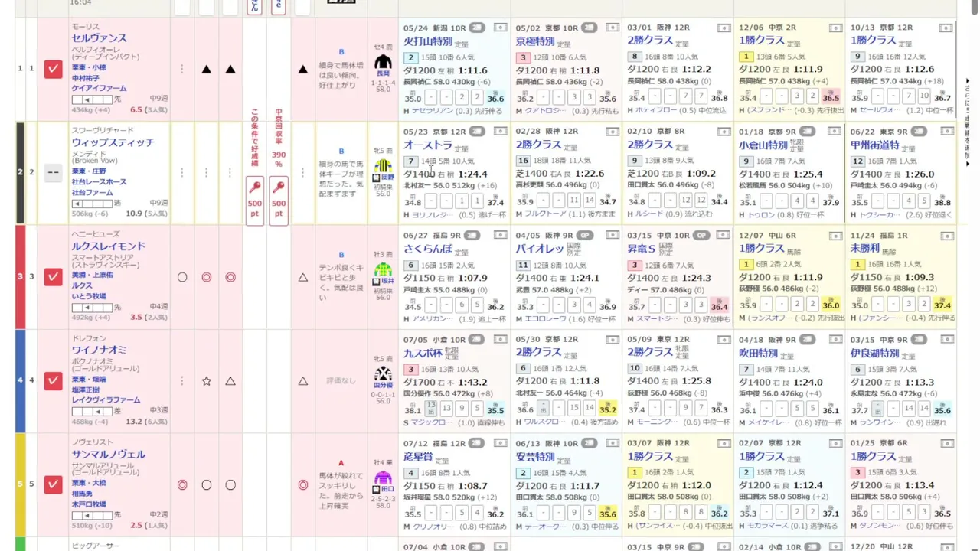Open trainer link 栗東・小椋
The height and width of the screenshot is (551, 980).
[x=89, y=67]
